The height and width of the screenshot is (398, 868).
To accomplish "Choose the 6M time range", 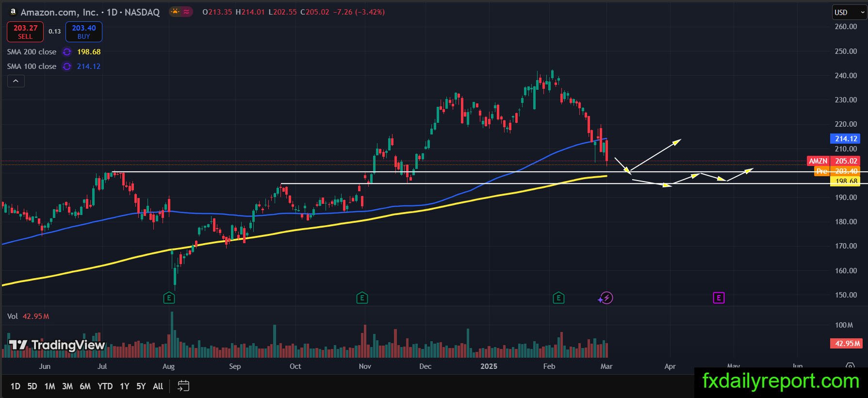I will click(x=85, y=386).
